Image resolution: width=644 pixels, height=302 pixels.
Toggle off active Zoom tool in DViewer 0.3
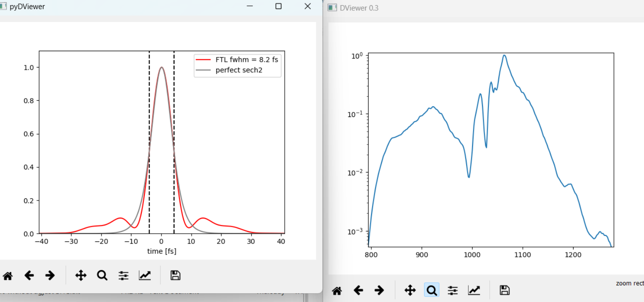coord(432,290)
